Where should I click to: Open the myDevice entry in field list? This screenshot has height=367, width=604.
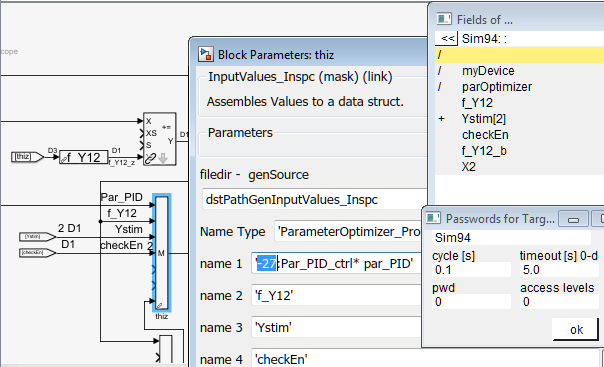488,71
